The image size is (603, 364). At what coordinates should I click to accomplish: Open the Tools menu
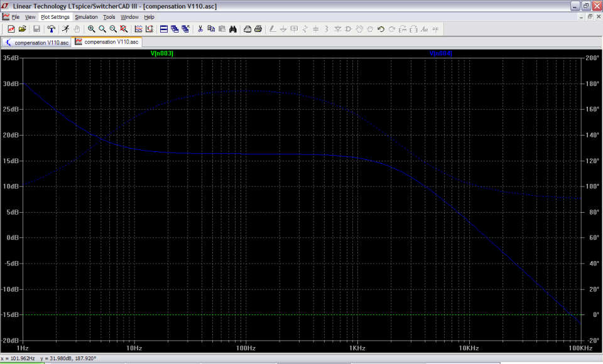click(x=109, y=17)
